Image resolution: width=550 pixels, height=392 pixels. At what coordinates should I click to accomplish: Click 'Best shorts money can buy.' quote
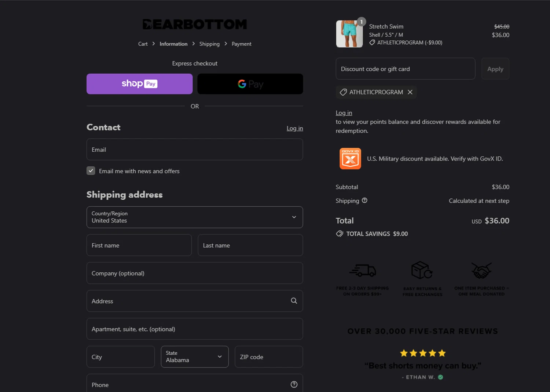[423, 366]
